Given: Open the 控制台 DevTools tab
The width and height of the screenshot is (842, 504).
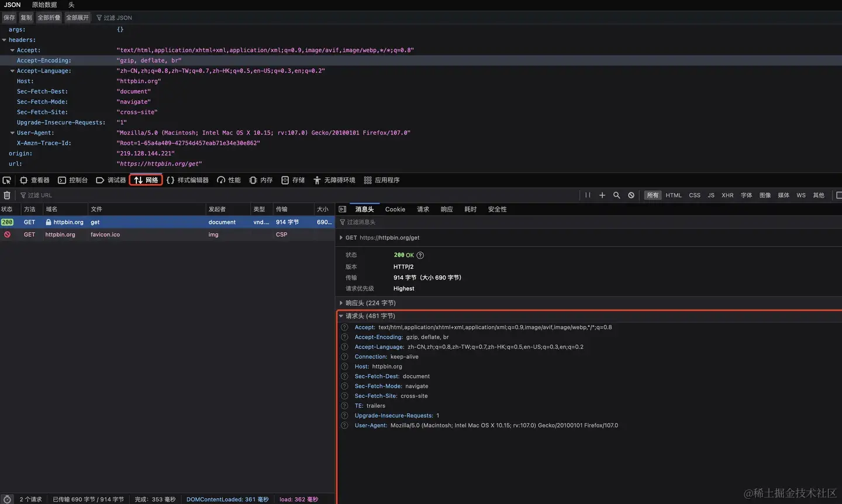Looking at the screenshot, I should coord(73,180).
